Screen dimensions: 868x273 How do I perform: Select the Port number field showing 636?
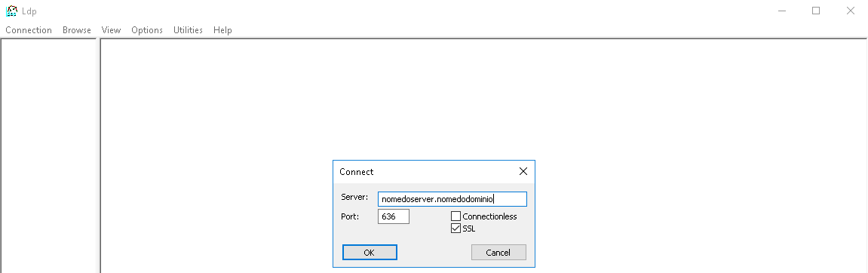tap(394, 216)
